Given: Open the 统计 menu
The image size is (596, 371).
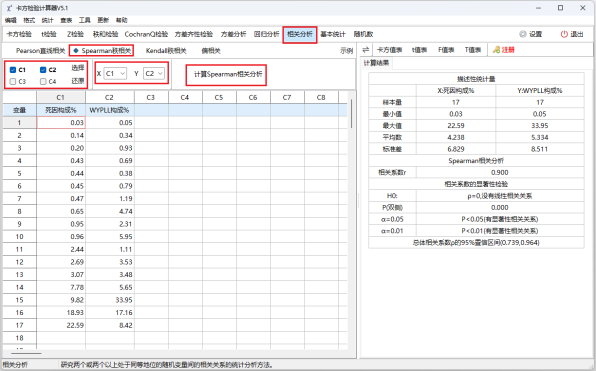Looking at the screenshot, I should pos(48,20).
